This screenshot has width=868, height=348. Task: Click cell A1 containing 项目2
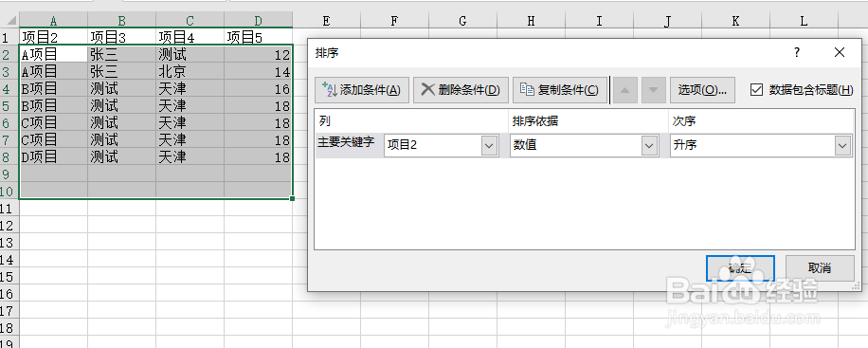point(53,37)
